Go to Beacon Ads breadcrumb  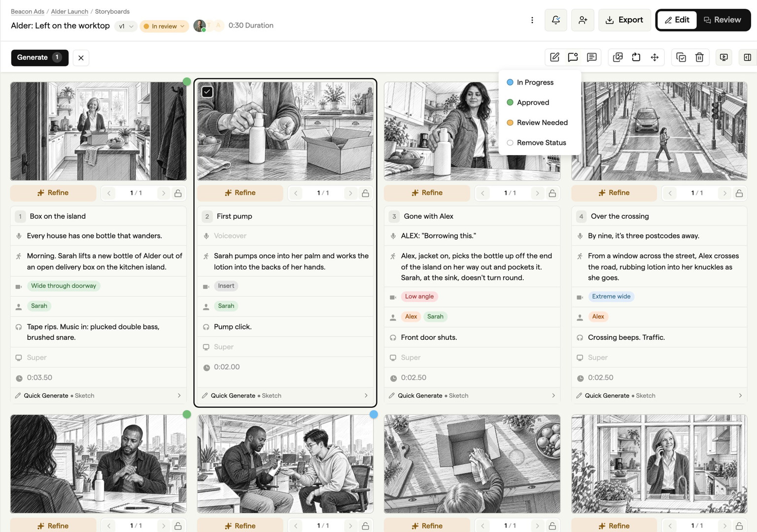point(28,11)
